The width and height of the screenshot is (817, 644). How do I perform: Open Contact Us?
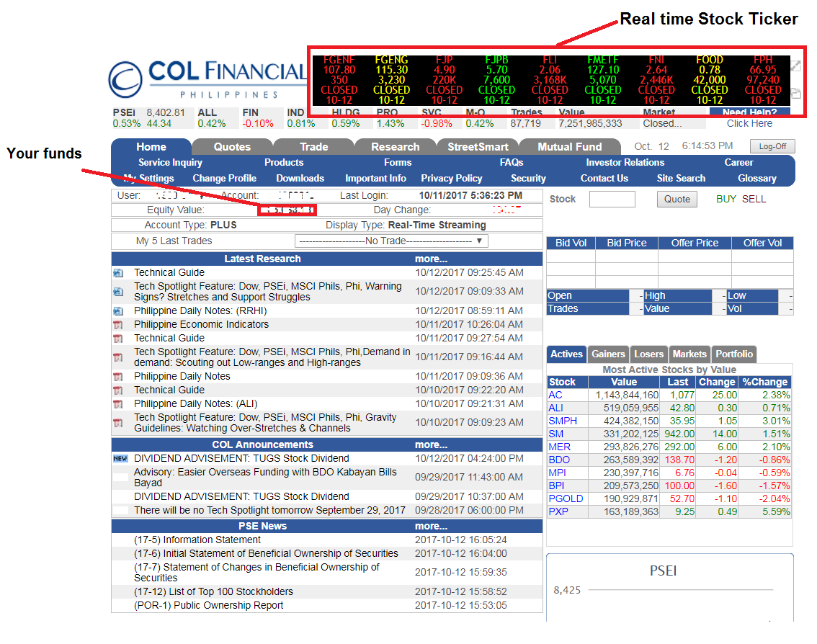point(604,178)
